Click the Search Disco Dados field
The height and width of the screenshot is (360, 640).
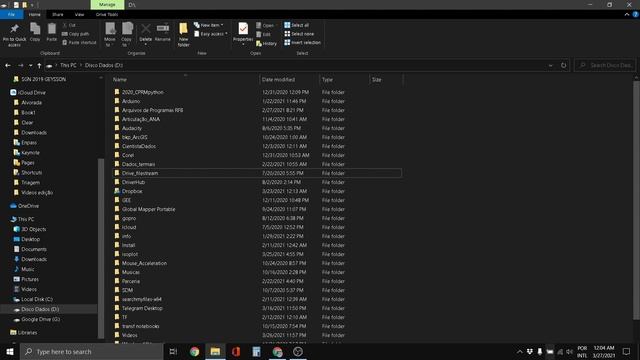click(x=605, y=65)
